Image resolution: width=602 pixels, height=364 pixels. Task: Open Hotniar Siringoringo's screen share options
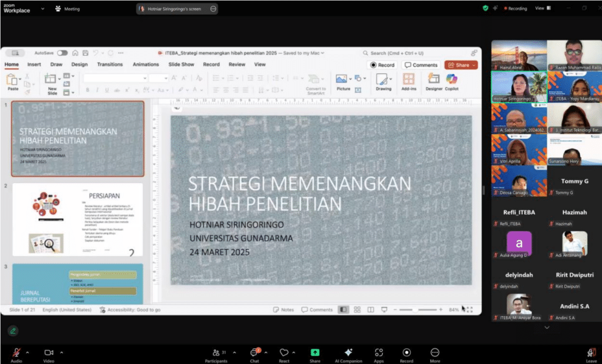pyautogui.click(x=213, y=9)
